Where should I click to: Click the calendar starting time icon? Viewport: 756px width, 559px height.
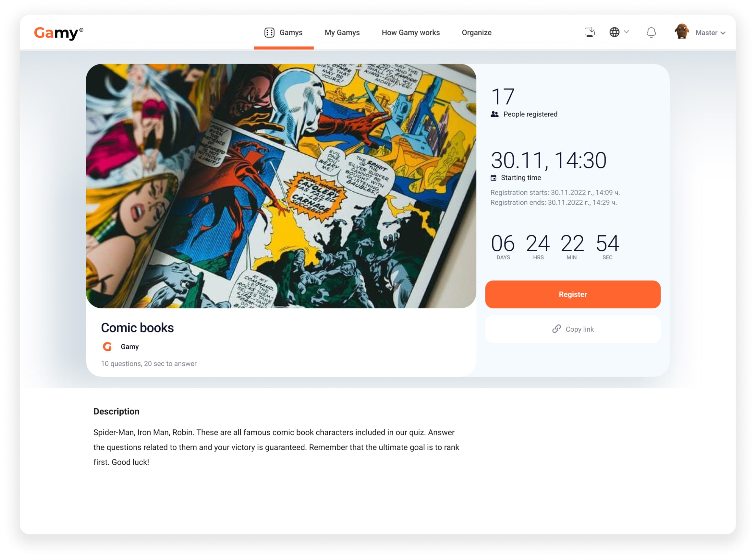[493, 178]
